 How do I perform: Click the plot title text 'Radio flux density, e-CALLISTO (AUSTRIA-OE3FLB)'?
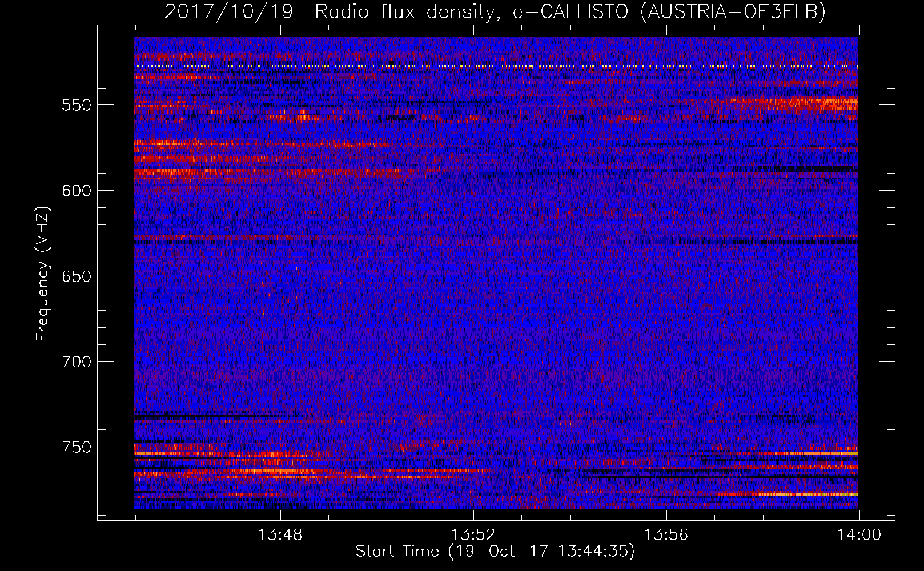570,11
